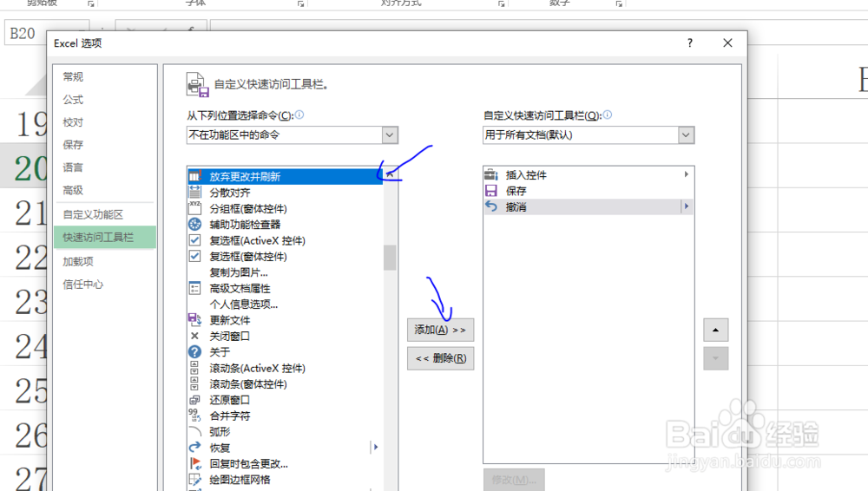Click the command list scroll up arrow
This screenshot has width=868, height=491.
[390, 174]
